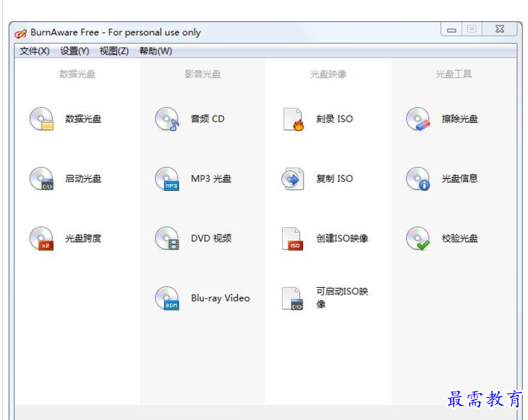Minimize the BurnAware Free window
This screenshot has height=420, width=528.
click(x=452, y=30)
